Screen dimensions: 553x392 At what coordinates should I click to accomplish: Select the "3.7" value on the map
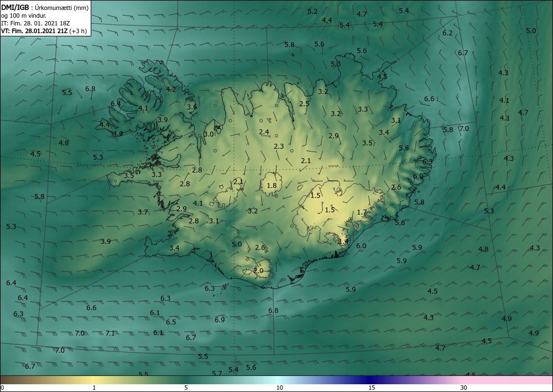(x=143, y=212)
